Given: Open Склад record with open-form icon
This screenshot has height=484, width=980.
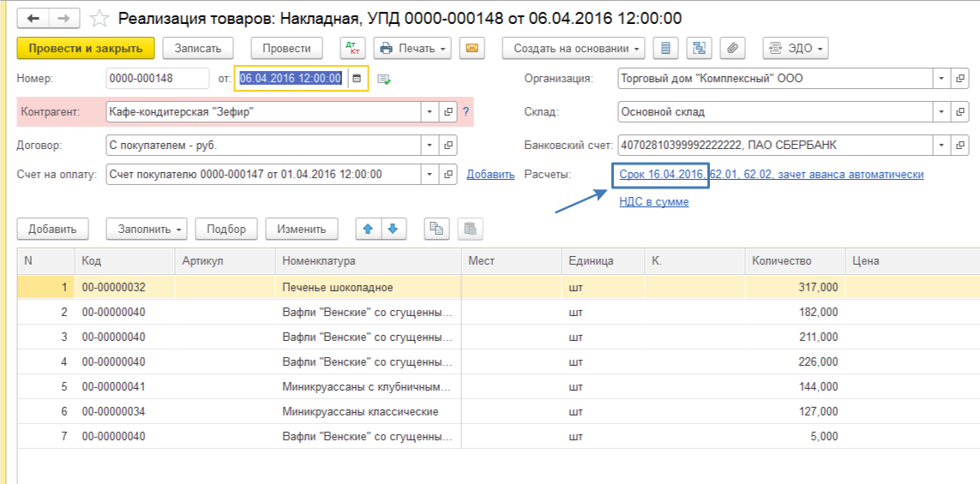Looking at the screenshot, I should tap(959, 112).
